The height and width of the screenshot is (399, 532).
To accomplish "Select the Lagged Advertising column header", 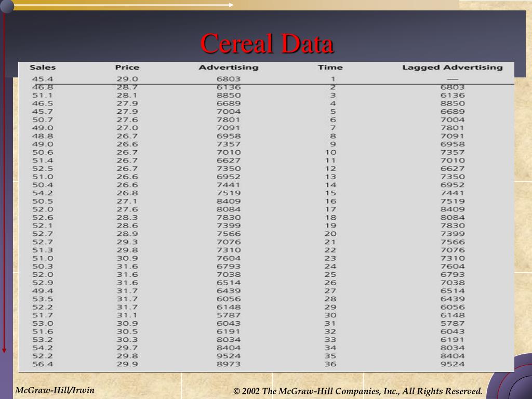I will click(x=453, y=67).
